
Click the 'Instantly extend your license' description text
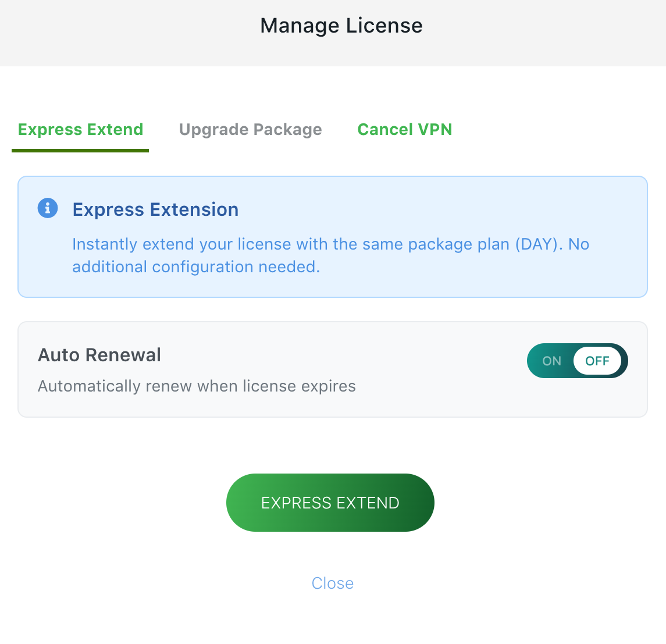pyautogui.click(x=330, y=255)
